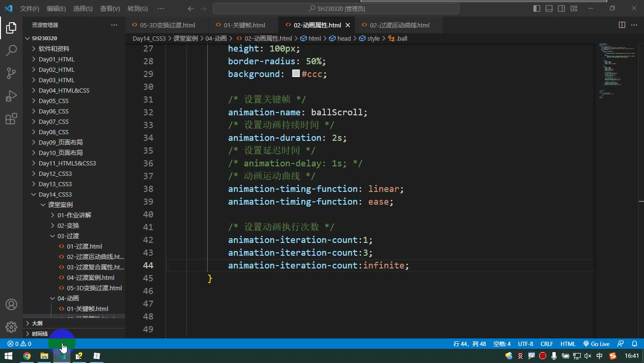Open the Extensions view
Image resolution: width=644 pixels, height=363 pixels.
pyautogui.click(x=11, y=119)
